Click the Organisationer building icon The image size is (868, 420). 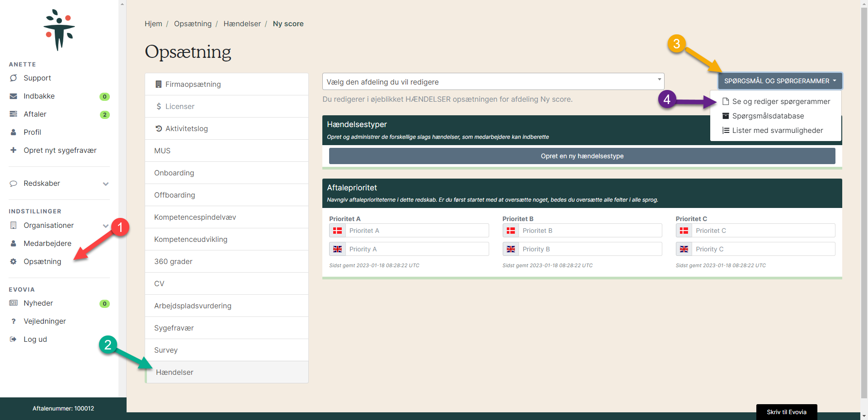(14, 225)
